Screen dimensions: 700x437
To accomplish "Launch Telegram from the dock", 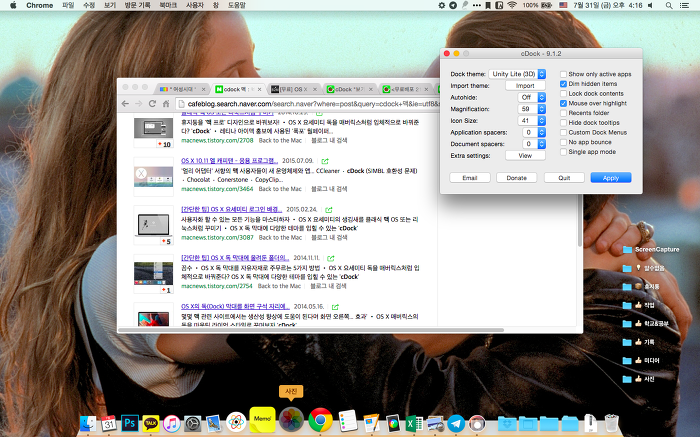I will pos(456,424).
